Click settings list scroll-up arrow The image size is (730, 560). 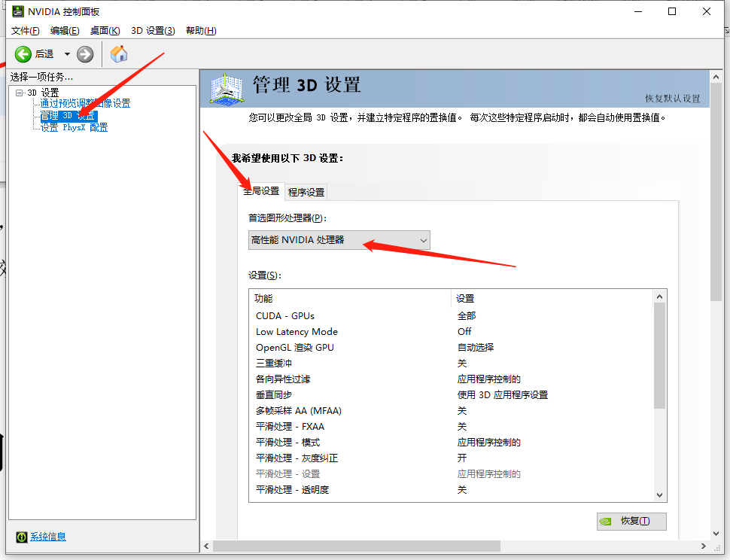[x=659, y=297]
